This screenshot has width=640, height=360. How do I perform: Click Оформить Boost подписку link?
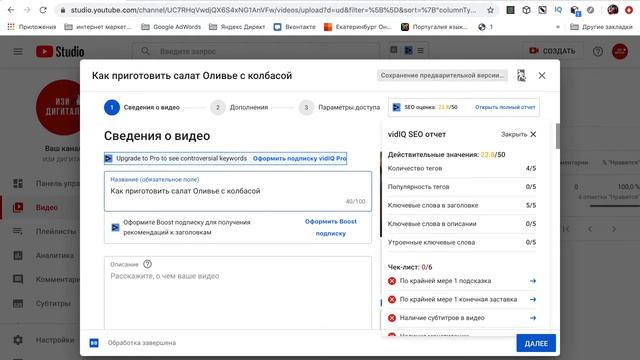(x=331, y=227)
